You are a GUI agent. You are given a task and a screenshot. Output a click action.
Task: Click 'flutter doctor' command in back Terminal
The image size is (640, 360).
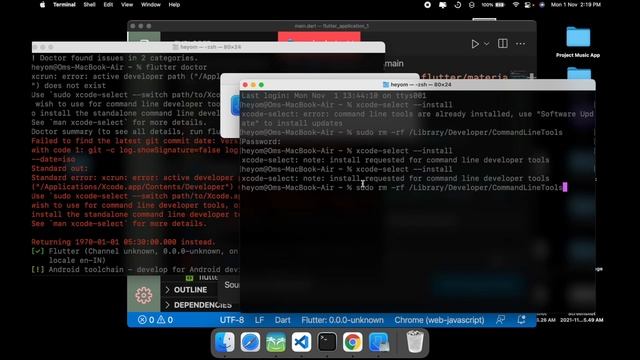coord(176,67)
